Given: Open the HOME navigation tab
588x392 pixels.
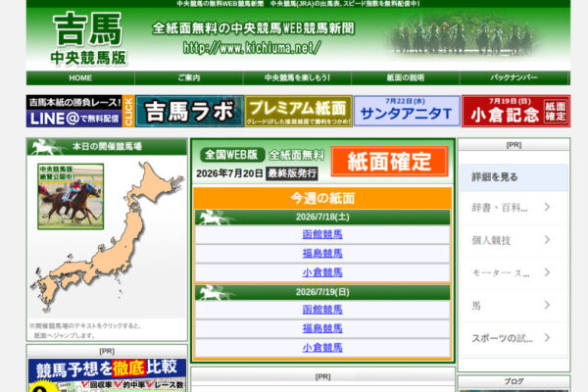Looking at the screenshot, I should 80,78.
